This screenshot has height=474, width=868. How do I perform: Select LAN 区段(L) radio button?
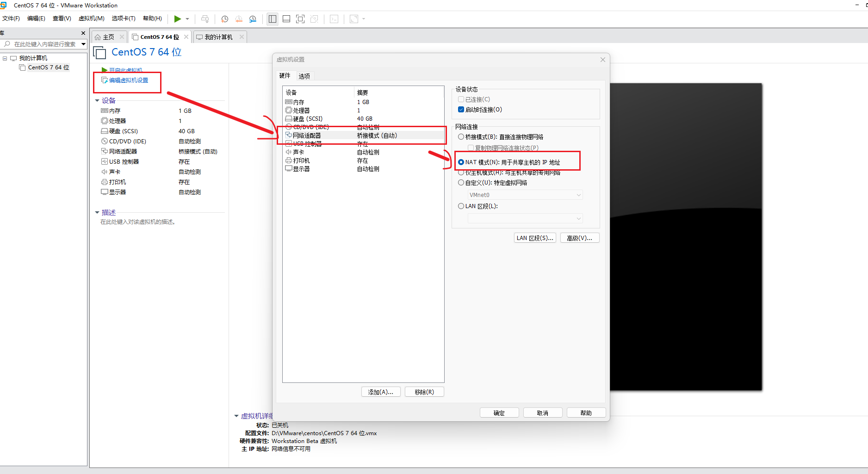coord(461,206)
